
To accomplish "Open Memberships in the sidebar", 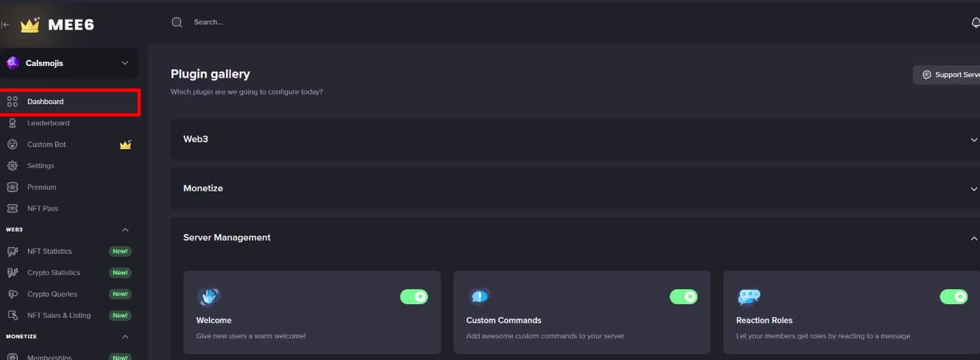I will pos(49,357).
